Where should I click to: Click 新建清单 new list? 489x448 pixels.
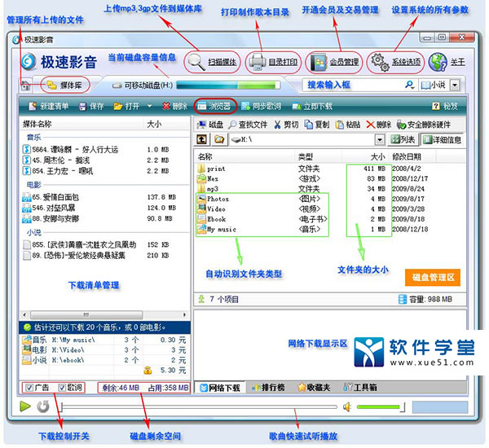point(48,107)
